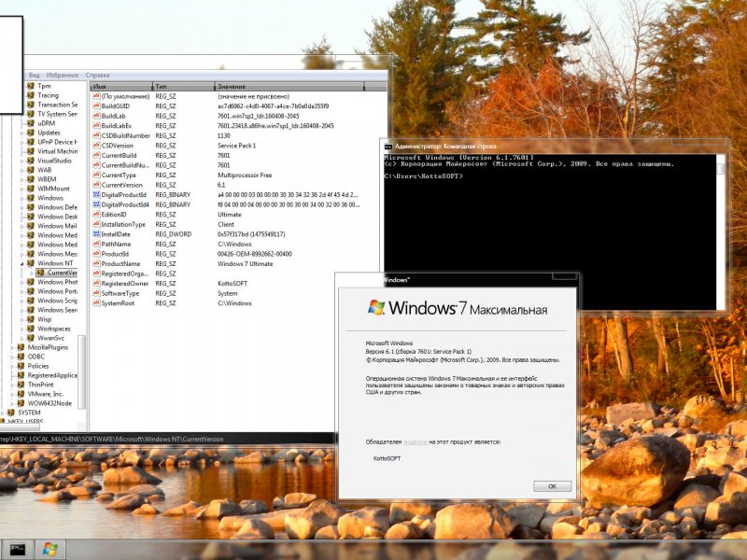Select the WwanSvc registry key
The height and width of the screenshot is (560, 747).
pos(51,338)
